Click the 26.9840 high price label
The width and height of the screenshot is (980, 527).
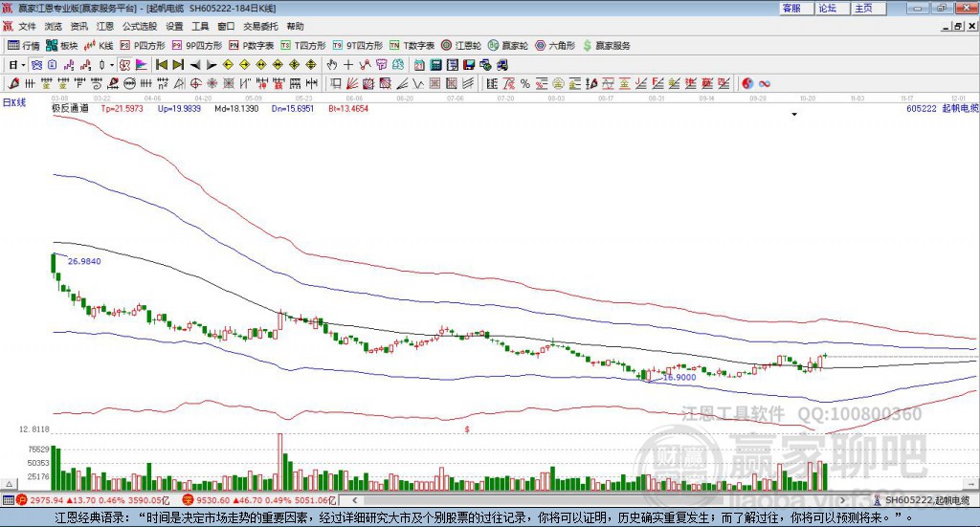[84, 261]
